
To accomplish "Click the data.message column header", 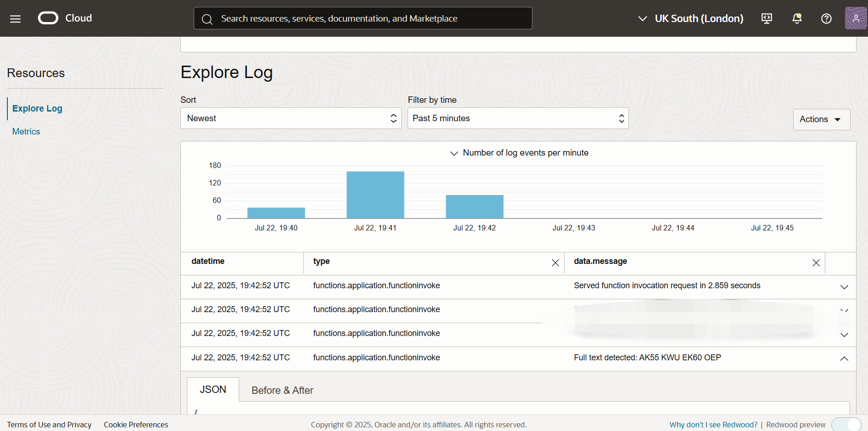I will pos(600,261).
